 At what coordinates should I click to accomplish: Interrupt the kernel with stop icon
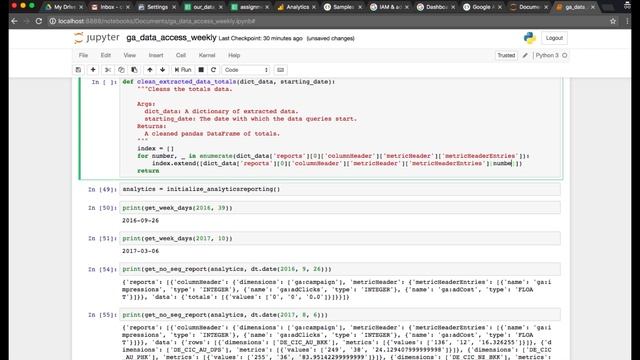(201, 70)
